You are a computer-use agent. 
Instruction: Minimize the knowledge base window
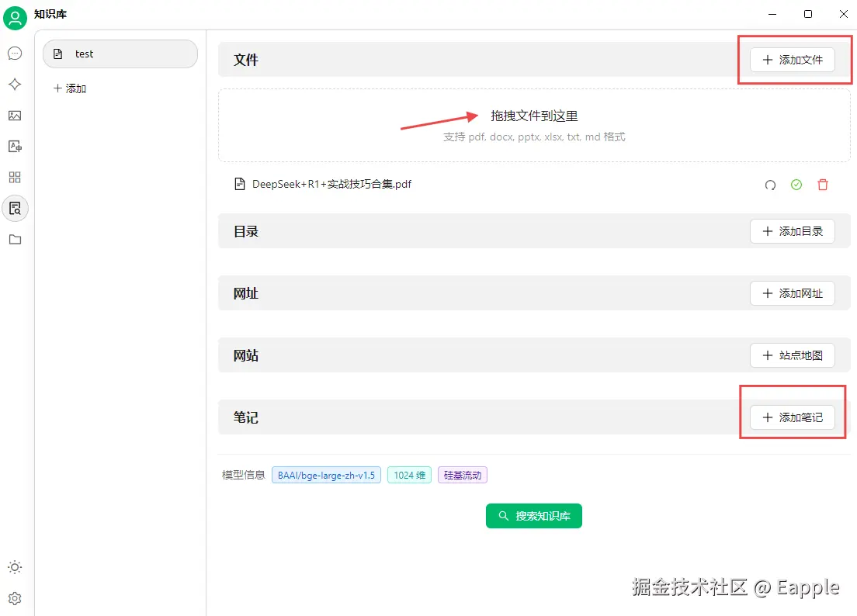(x=772, y=14)
